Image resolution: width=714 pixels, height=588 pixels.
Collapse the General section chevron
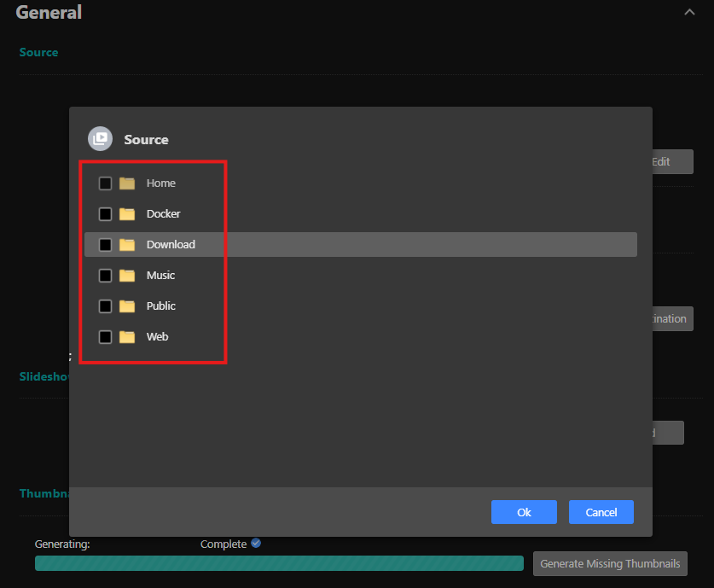tap(689, 13)
